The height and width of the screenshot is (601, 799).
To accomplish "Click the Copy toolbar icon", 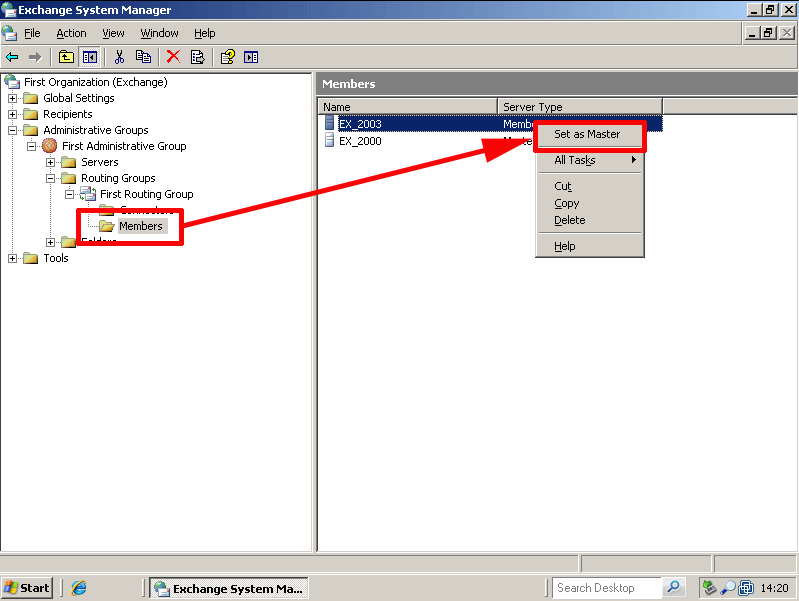I will [x=143, y=57].
